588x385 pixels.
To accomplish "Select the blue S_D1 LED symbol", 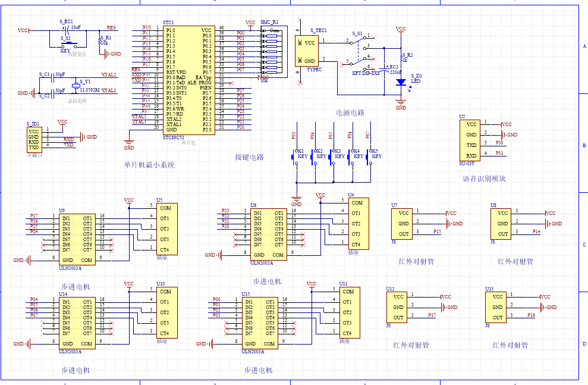I will (401, 83).
